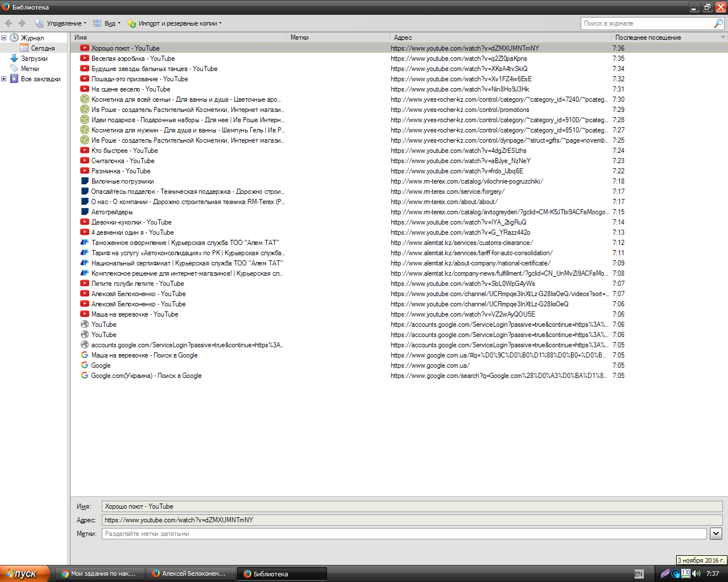728x582 pixels.
Task: Switch to Мои задания Chrome taskbar window
Action: click(x=101, y=573)
